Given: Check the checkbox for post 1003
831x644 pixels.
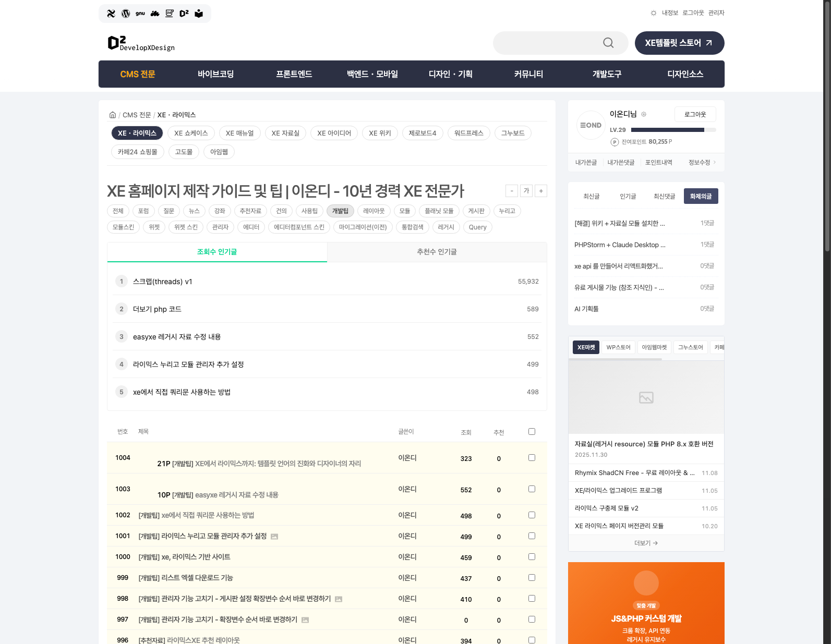Looking at the screenshot, I should pos(532,489).
